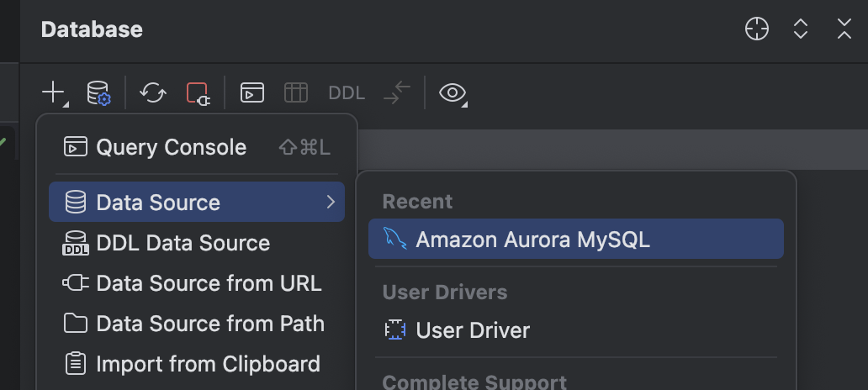Click the Data Source submenu chevron arrow
868x390 pixels.
pos(331,202)
